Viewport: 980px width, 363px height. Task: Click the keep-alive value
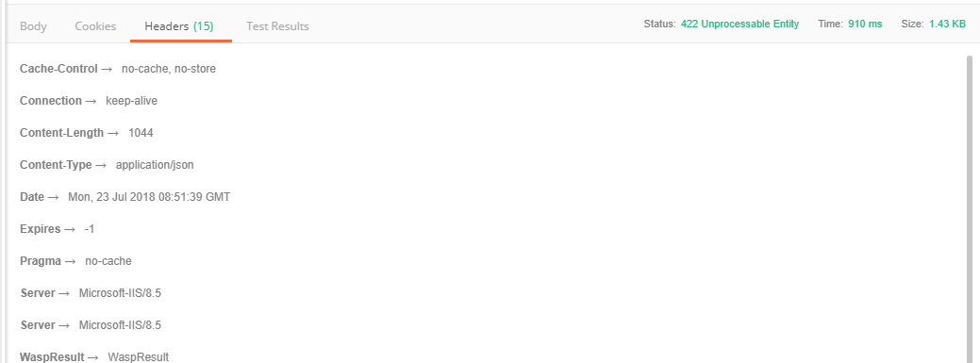[131, 101]
